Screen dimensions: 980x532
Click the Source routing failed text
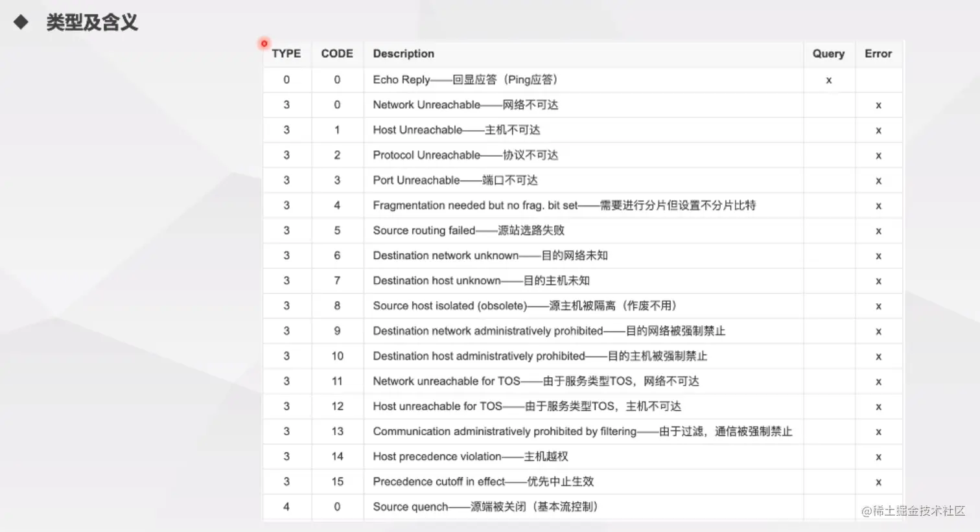click(469, 231)
